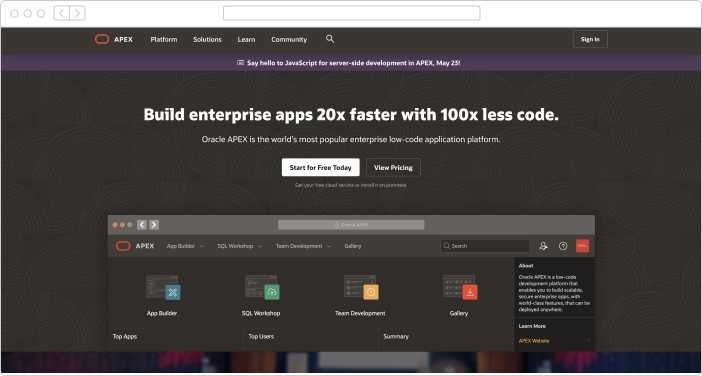Click the inner Search field

(x=485, y=246)
